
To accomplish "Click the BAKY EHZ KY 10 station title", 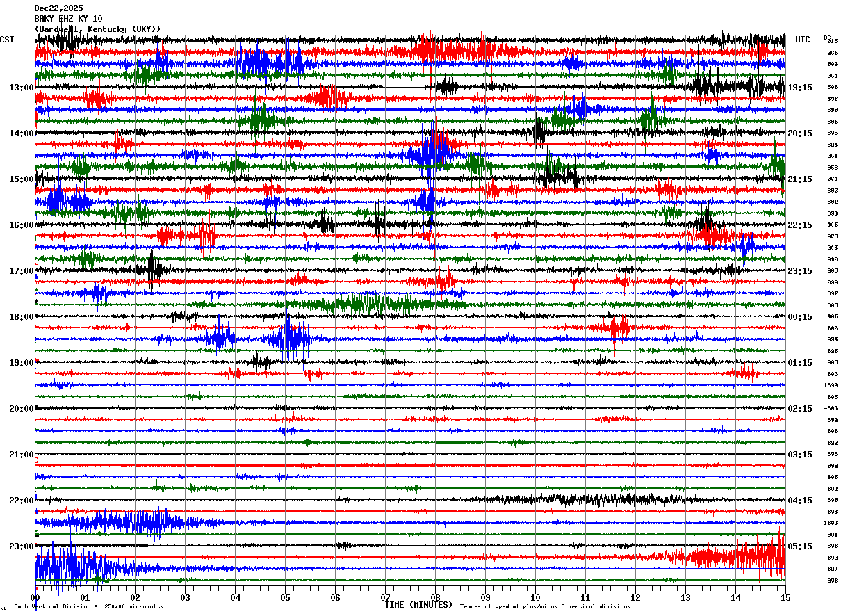I will 68,19.
